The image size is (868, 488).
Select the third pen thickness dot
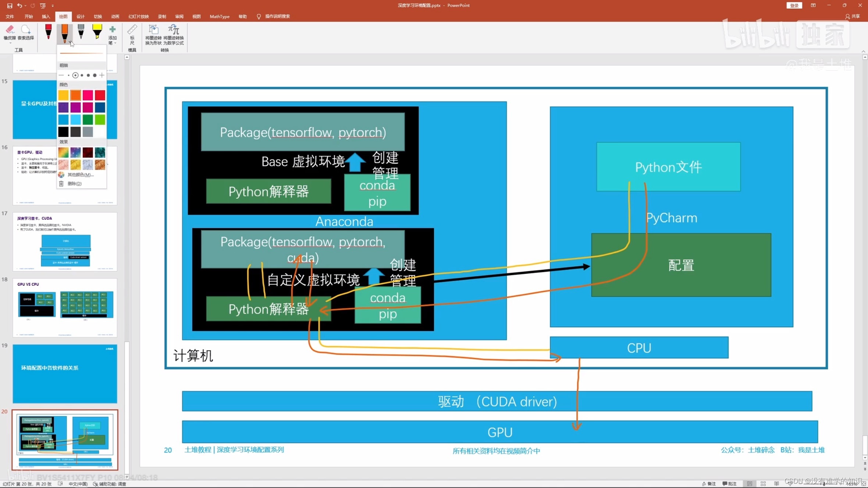pos(82,75)
